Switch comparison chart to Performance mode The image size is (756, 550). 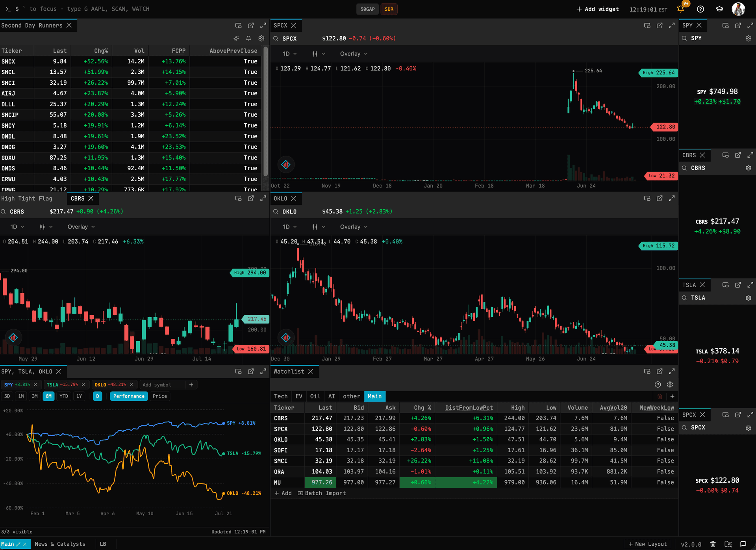click(x=129, y=396)
